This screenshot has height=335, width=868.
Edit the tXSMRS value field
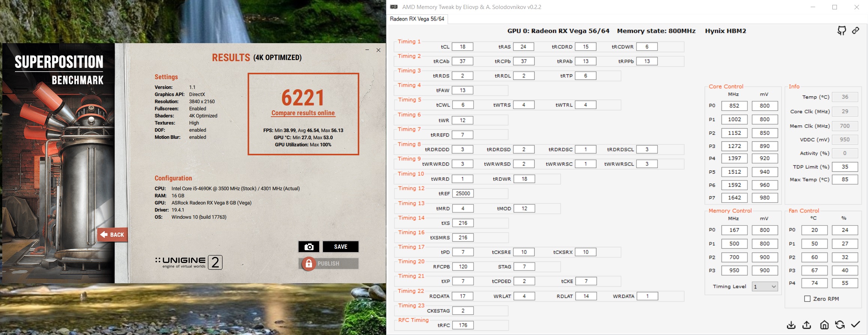[x=463, y=237]
